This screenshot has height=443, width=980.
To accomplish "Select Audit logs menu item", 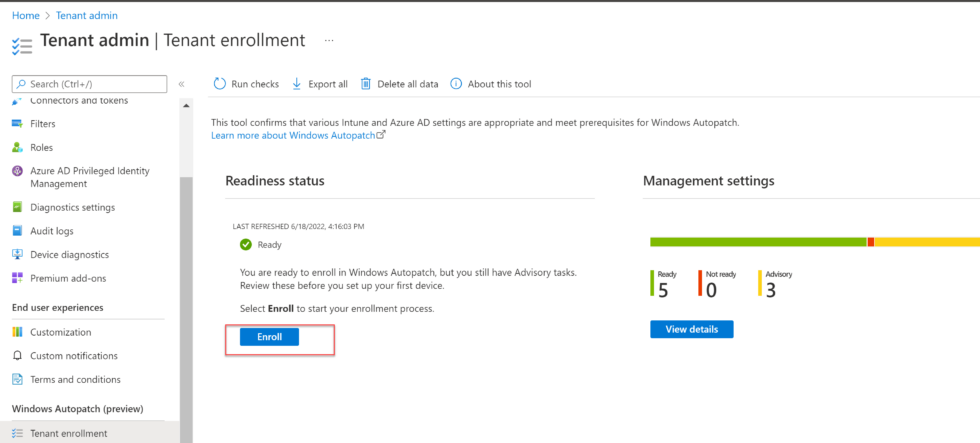I will 52,231.
